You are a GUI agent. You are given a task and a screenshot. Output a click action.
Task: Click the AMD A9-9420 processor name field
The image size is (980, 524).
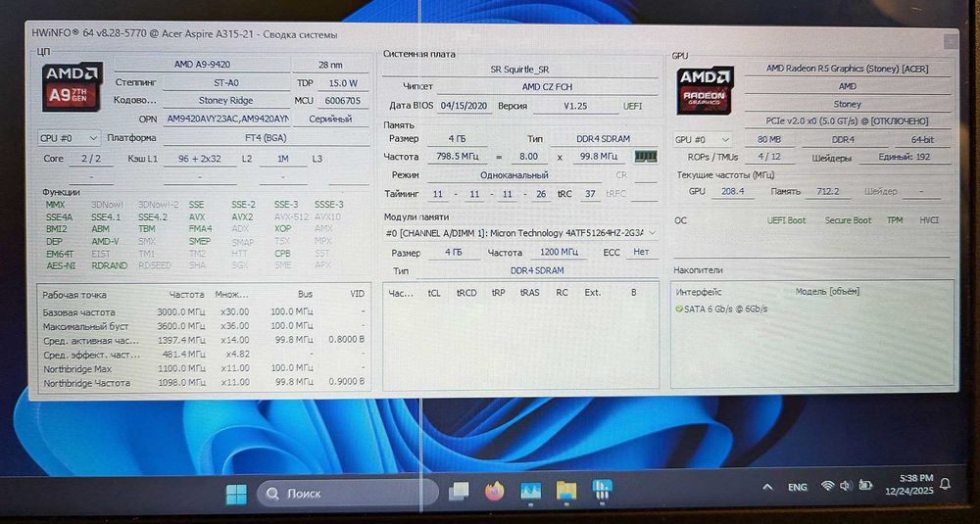pyautogui.click(x=205, y=65)
